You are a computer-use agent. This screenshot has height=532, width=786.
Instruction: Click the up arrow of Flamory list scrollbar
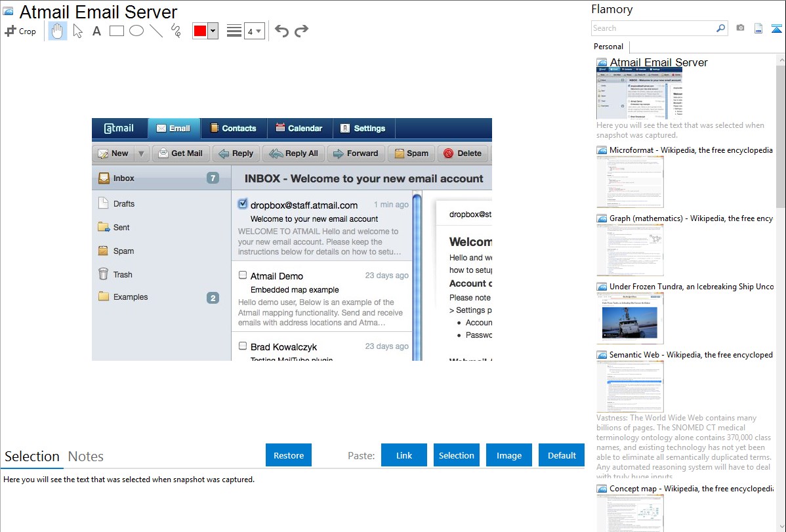(781, 60)
